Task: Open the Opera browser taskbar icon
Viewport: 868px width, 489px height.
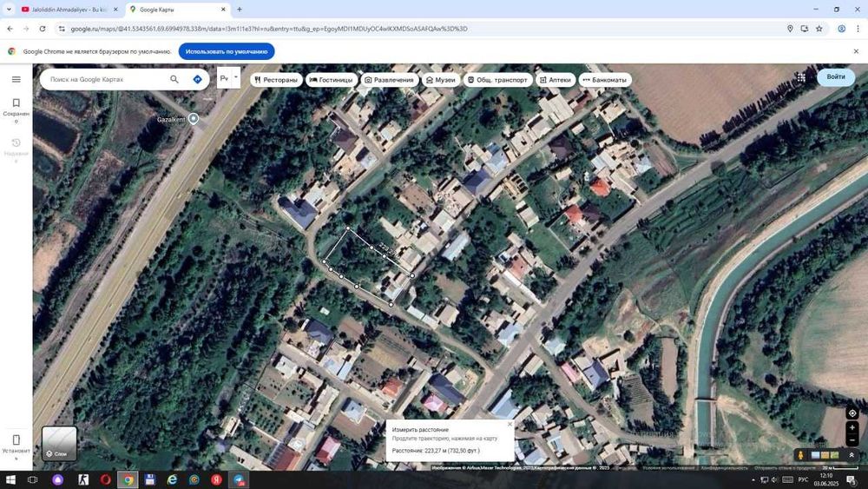Action: coord(105,479)
